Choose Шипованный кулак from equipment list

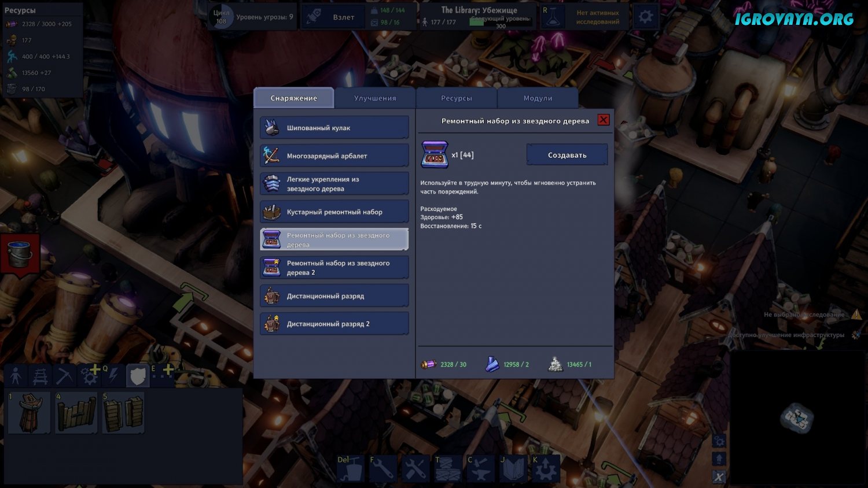(334, 128)
